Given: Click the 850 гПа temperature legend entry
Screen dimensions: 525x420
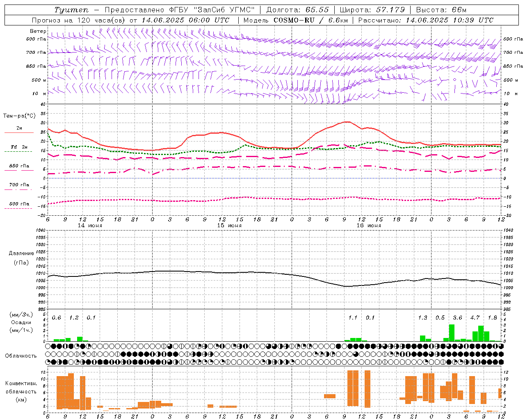Looking at the screenshot, I should (x=19, y=166).
